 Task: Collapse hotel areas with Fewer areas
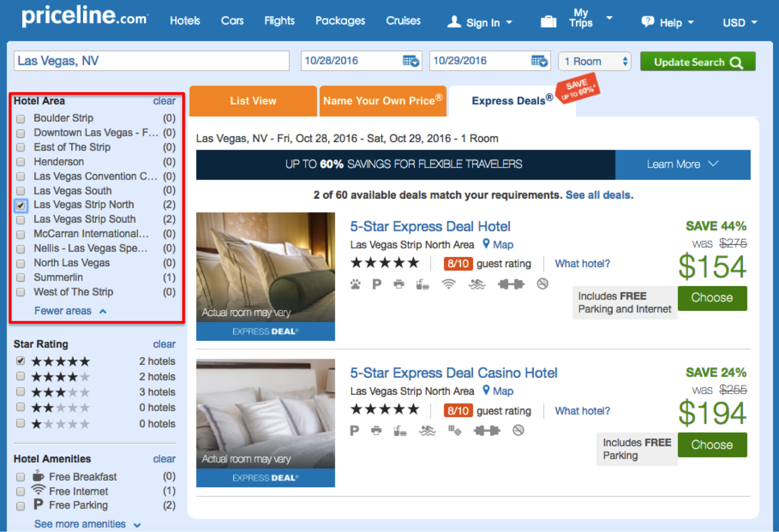point(70,311)
